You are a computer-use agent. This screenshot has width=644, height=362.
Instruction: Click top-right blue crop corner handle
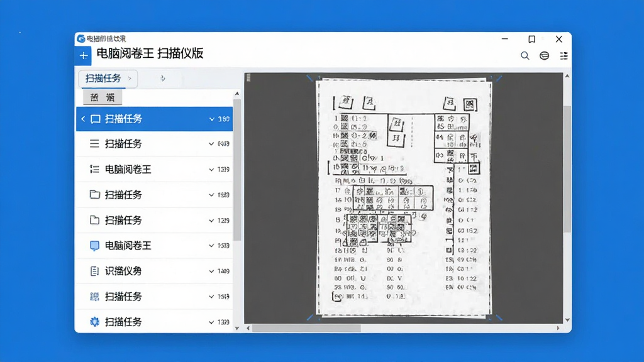[x=499, y=78]
